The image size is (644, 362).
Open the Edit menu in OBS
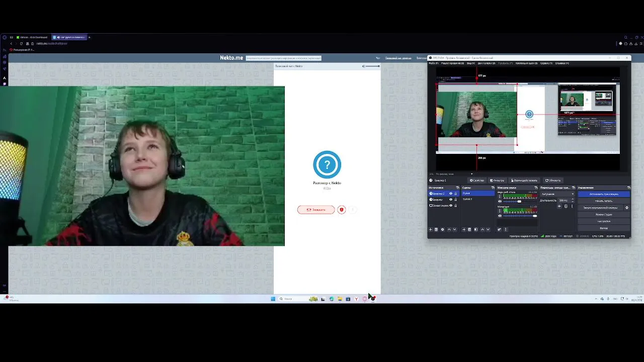click(453, 63)
